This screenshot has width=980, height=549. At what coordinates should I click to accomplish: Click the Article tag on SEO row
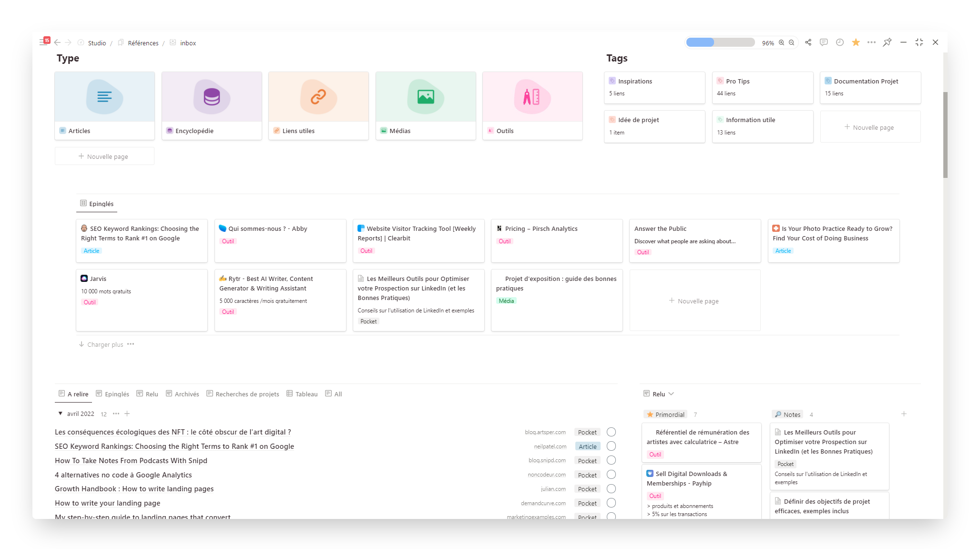(x=588, y=446)
